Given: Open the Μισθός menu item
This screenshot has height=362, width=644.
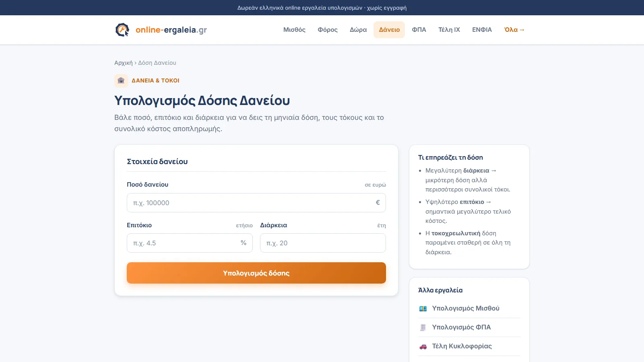Looking at the screenshot, I should pyautogui.click(x=294, y=30).
